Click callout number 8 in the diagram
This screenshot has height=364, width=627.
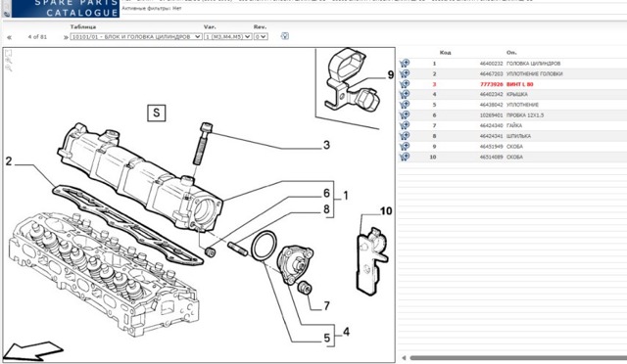(x=326, y=209)
